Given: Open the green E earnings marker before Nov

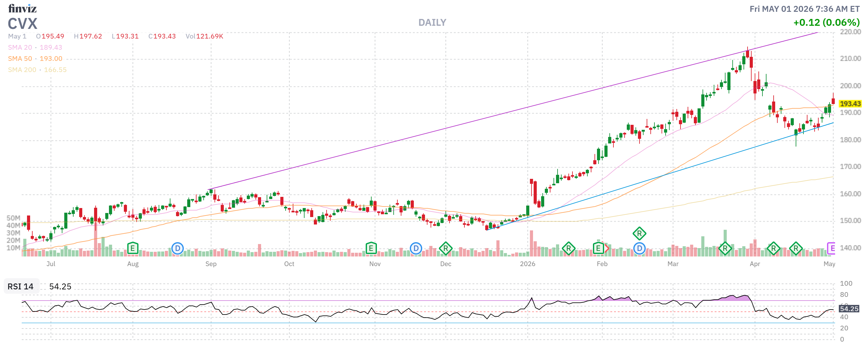Looking at the screenshot, I should coord(371,248).
